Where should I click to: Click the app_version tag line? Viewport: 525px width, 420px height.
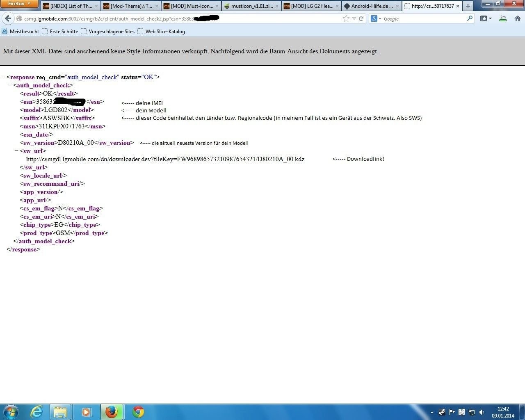41,192
